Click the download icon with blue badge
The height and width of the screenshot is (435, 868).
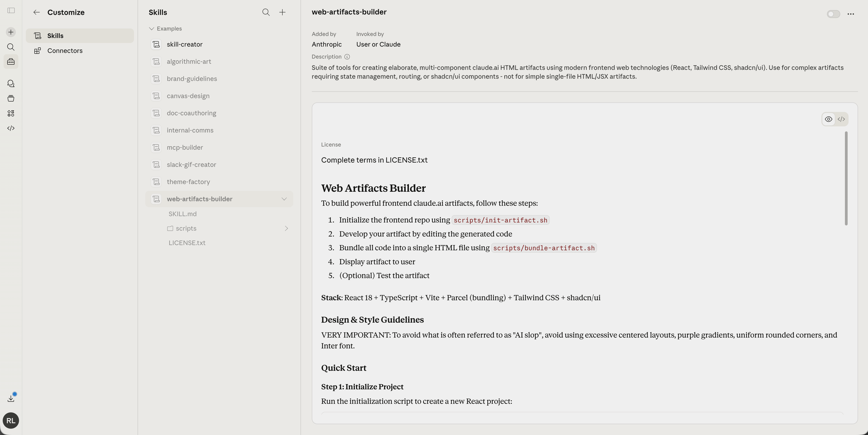(11, 399)
